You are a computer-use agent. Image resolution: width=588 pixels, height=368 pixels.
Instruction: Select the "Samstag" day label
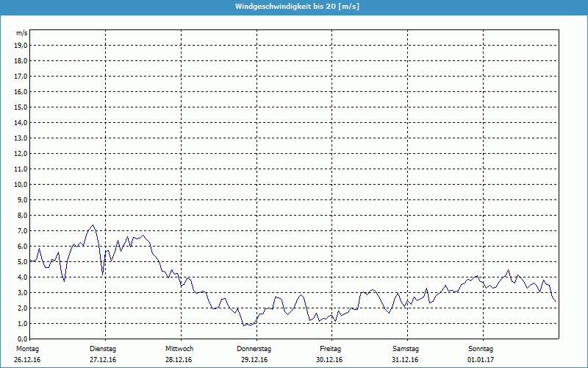pos(406,348)
